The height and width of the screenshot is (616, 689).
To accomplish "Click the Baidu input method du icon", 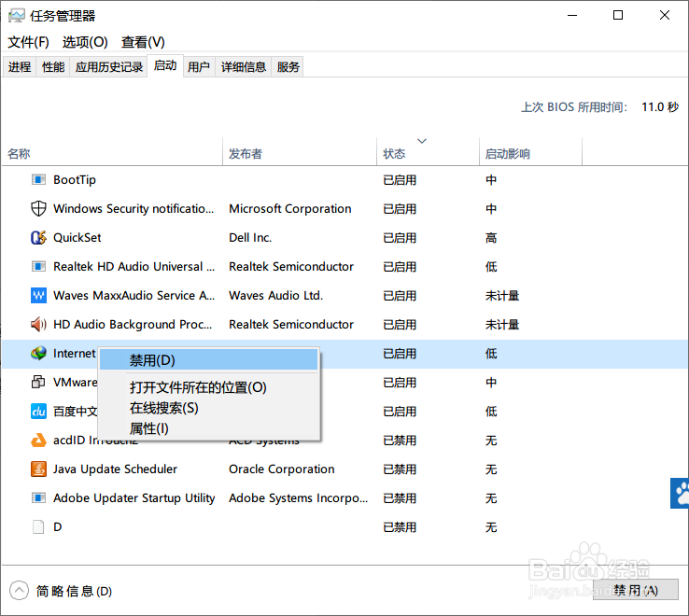I will (x=38, y=412).
